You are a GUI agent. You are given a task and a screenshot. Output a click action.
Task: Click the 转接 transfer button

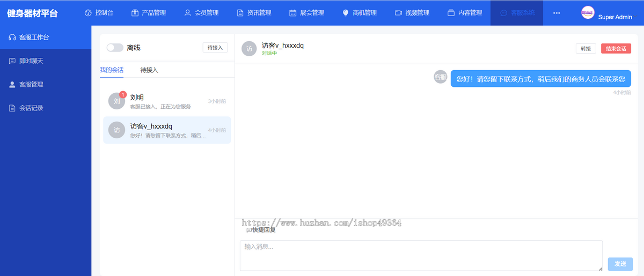(x=586, y=49)
